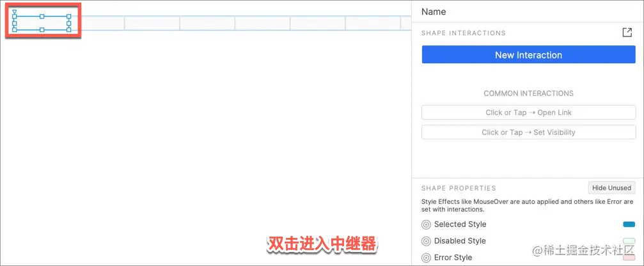The width and height of the screenshot is (644, 266).
Task: Click the SHAPE PROPERTIES heading
Action: 459,188
